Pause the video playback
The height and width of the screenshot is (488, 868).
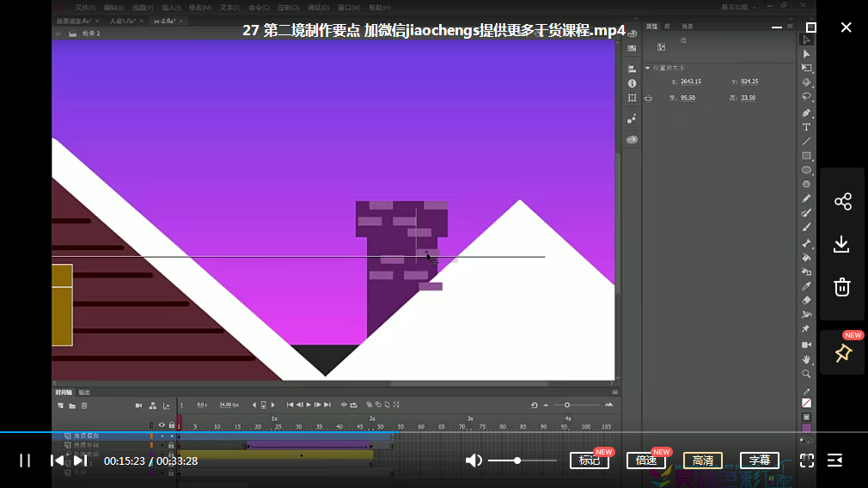click(x=25, y=461)
